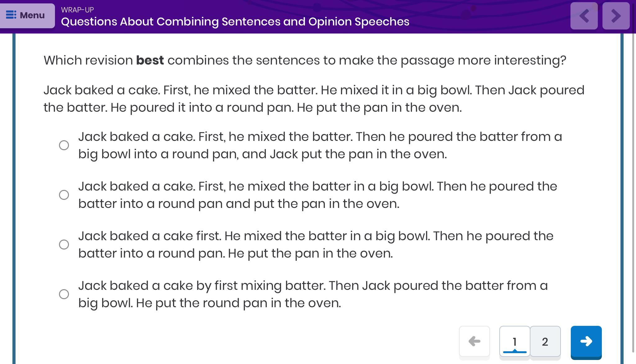Select radio for 'Jack baked a cake first'

pos(64,245)
